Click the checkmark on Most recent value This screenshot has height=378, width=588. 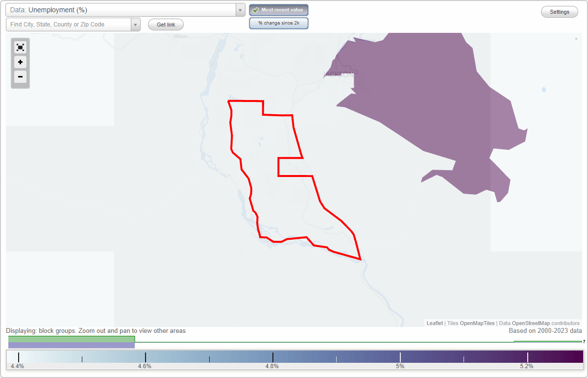click(256, 9)
